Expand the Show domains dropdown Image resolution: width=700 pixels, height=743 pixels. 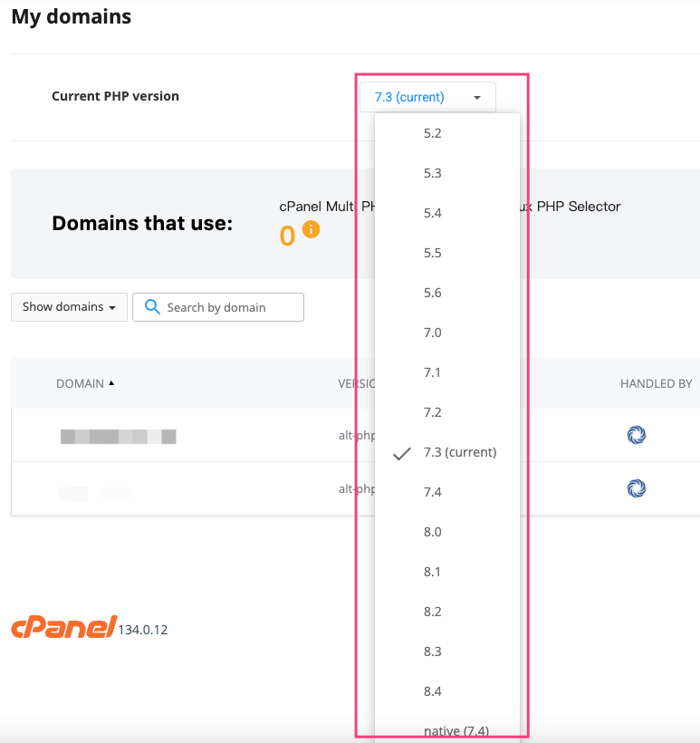(69, 307)
